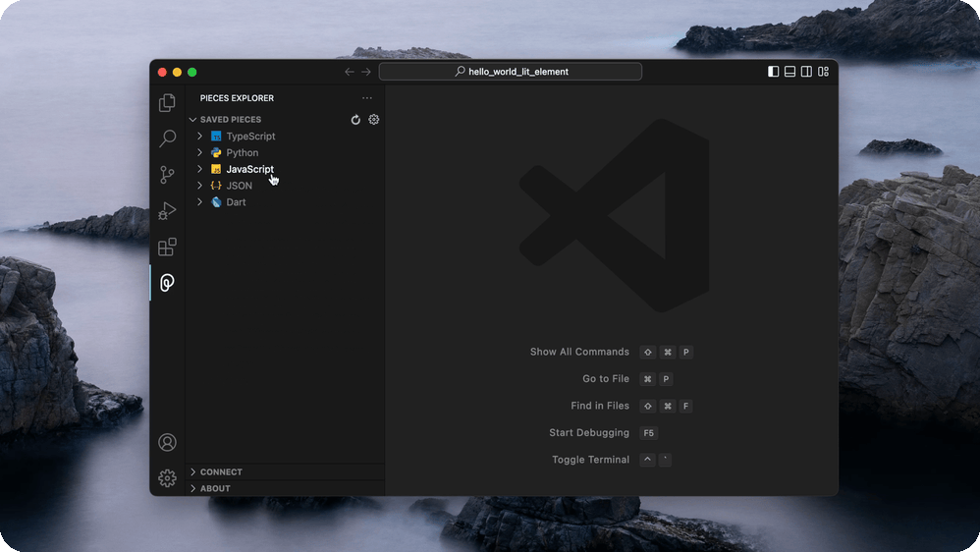
Task: Expand the Dart group chevron
Action: [199, 202]
